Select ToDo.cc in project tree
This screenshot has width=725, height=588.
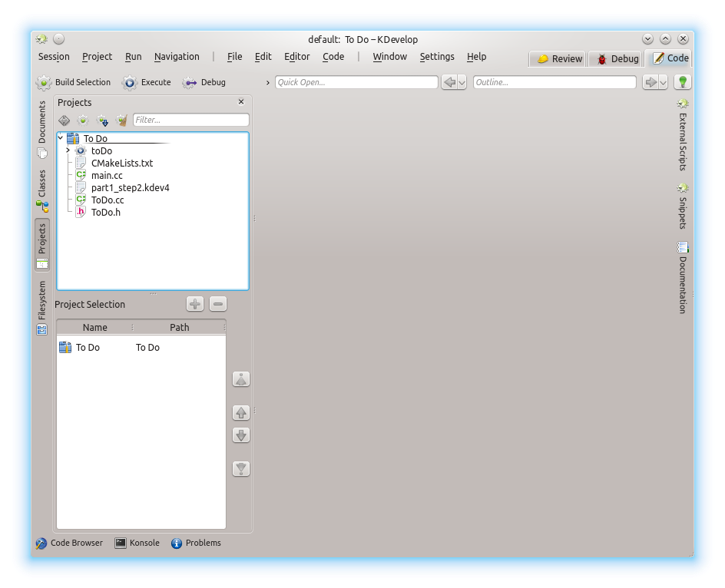point(108,200)
